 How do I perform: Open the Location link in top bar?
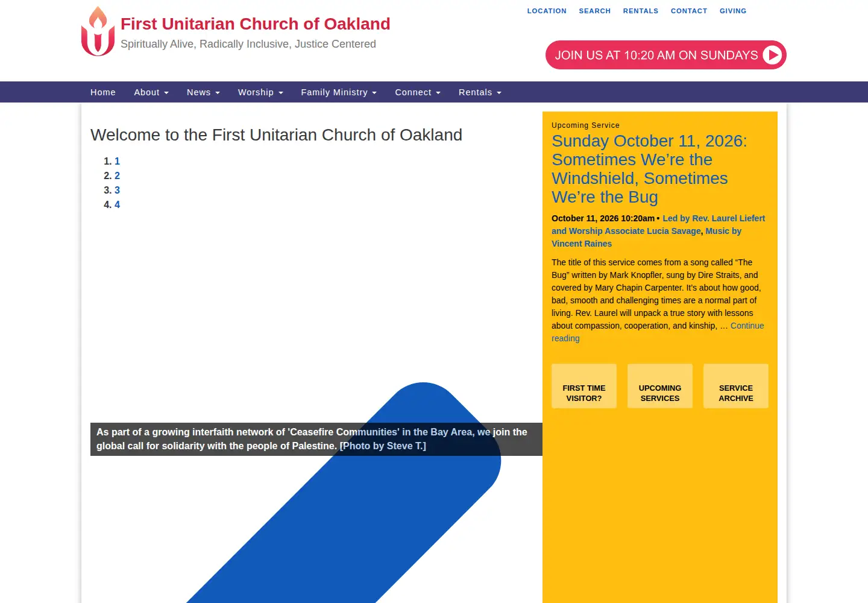point(547,11)
